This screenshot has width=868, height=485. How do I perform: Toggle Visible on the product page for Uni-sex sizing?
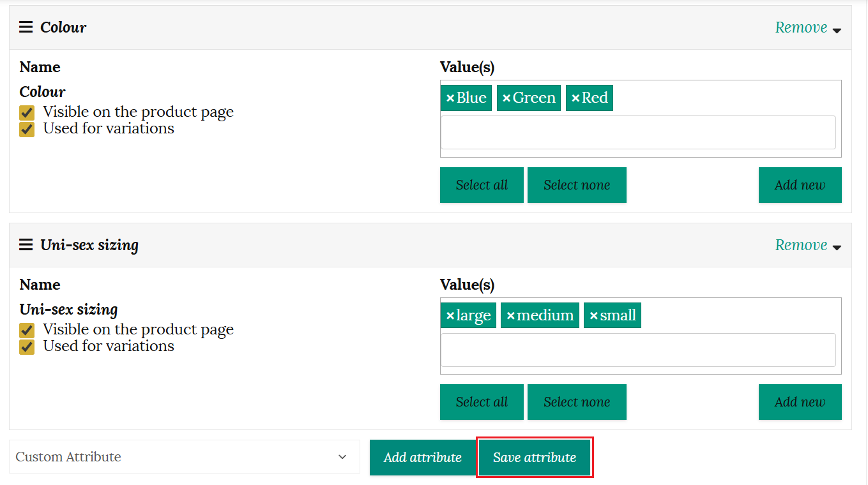coord(27,331)
